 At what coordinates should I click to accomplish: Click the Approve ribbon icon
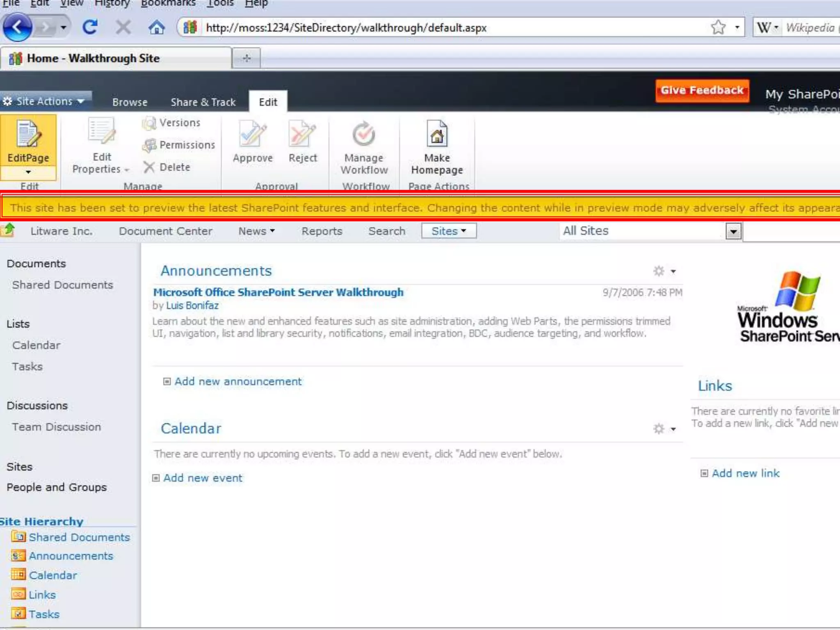coord(252,134)
